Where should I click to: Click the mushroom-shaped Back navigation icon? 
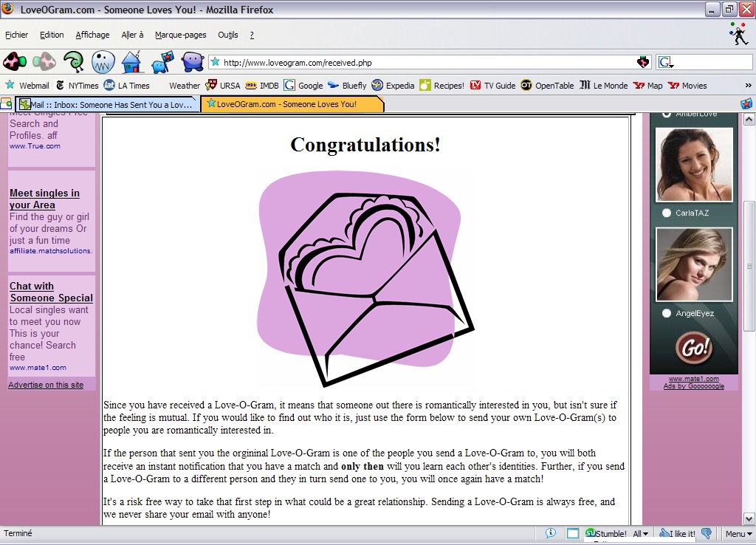(15, 62)
